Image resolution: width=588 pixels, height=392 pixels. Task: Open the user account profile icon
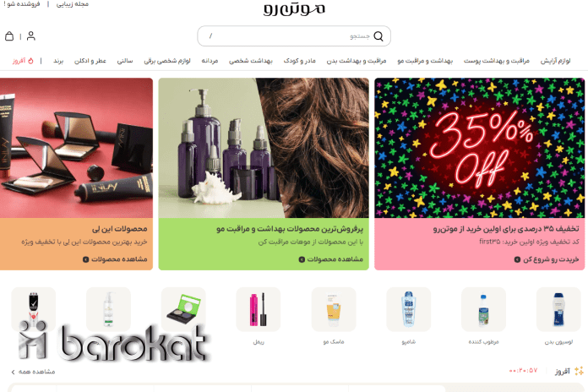click(31, 36)
